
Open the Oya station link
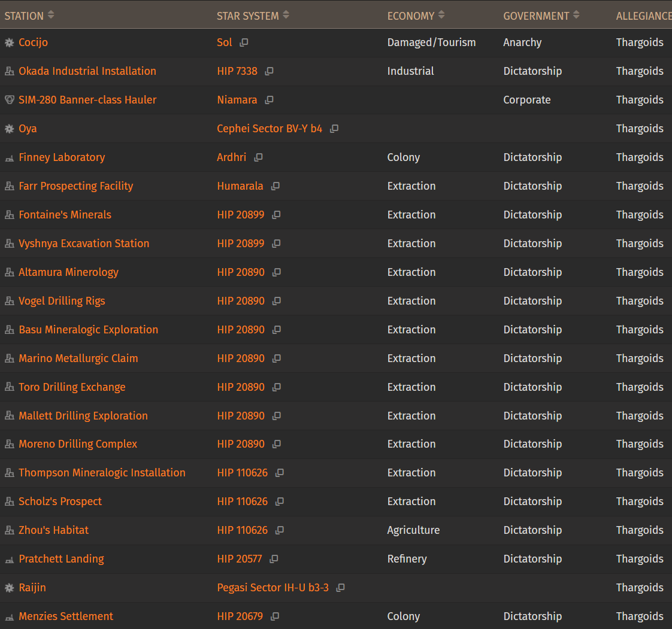[x=28, y=129]
